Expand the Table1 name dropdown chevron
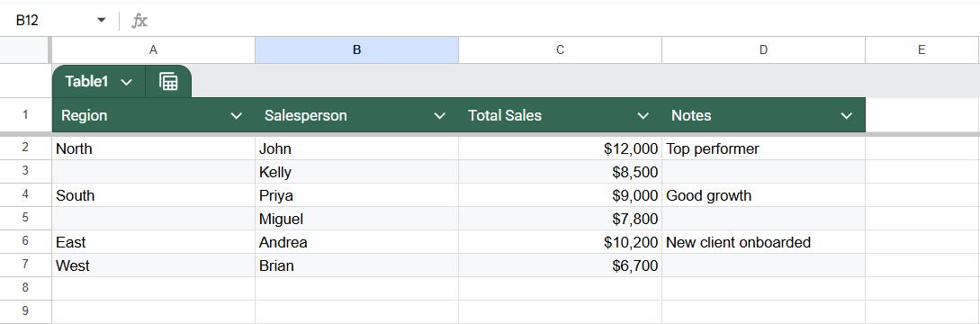Viewport: 980px width, 324px height. click(126, 83)
